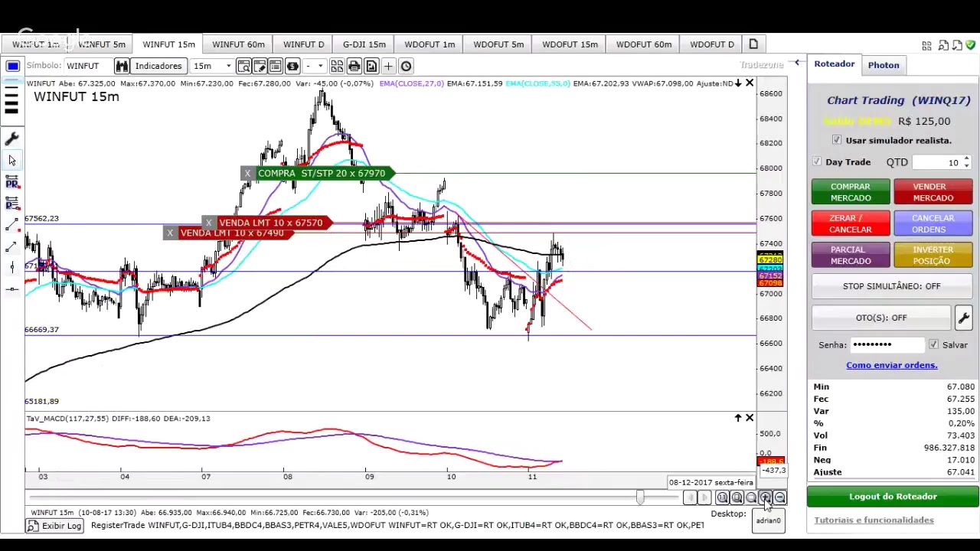Click the QTD quantity input field
The height and width of the screenshot is (551, 980).
[937, 162]
